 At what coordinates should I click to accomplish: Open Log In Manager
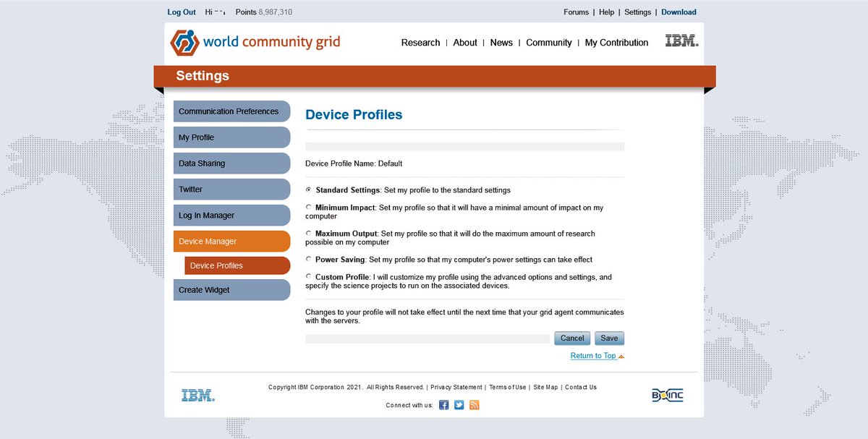231,216
